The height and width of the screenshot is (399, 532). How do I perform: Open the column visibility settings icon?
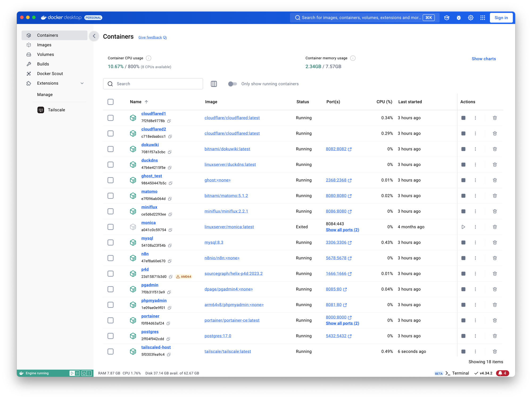(x=214, y=84)
